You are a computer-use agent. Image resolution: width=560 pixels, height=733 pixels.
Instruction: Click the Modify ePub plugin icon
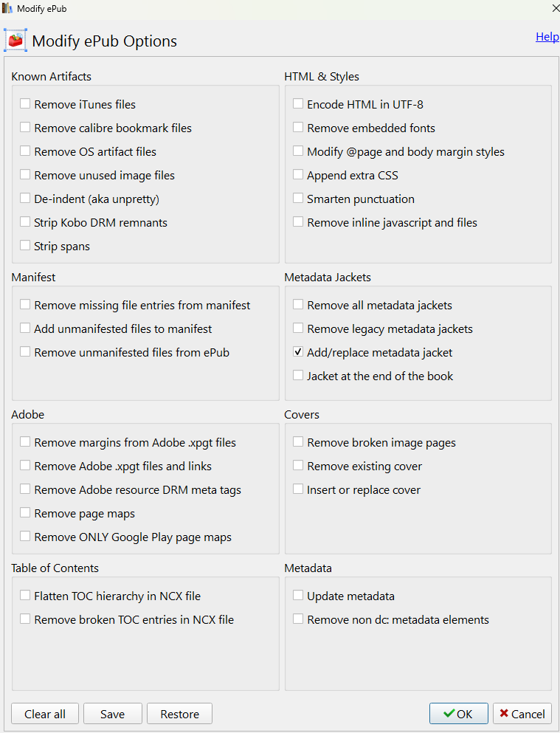coord(15,41)
